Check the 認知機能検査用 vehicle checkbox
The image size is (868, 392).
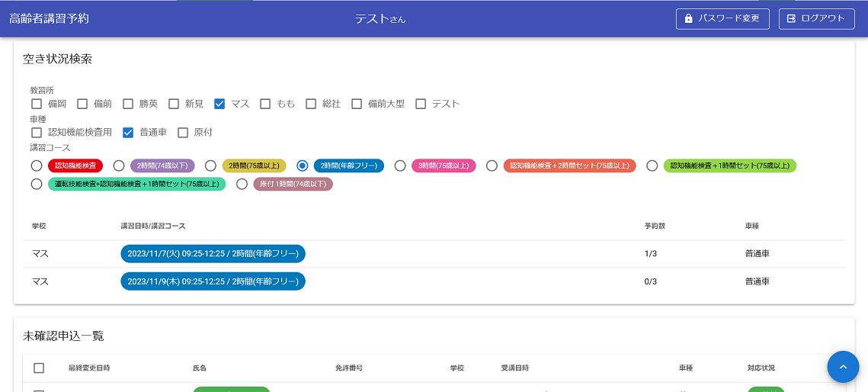pos(37,133)
